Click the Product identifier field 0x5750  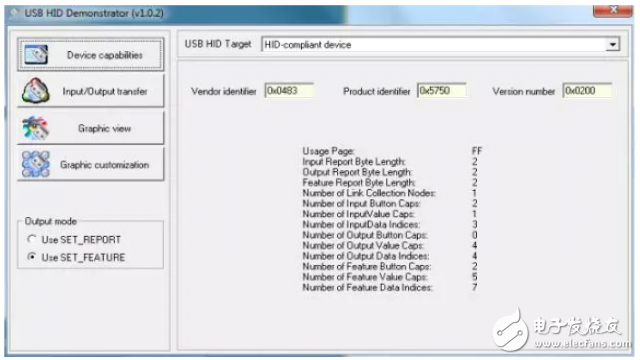[442, 91]
